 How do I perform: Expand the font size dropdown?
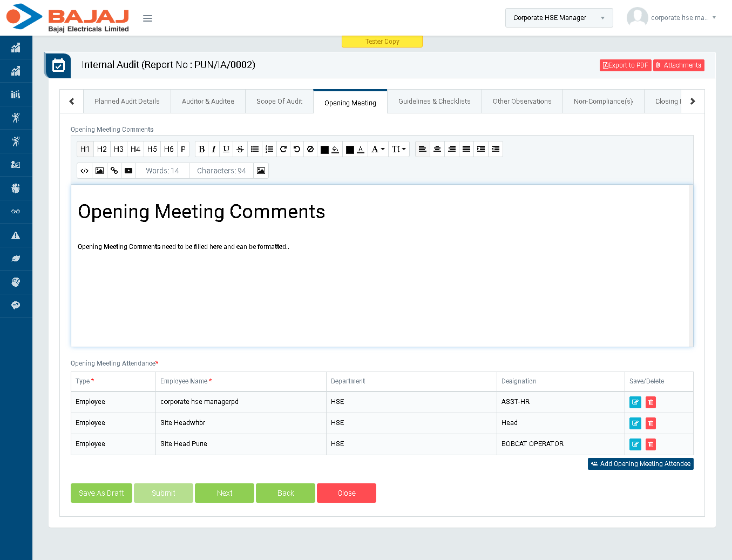[x=398, y=149]
